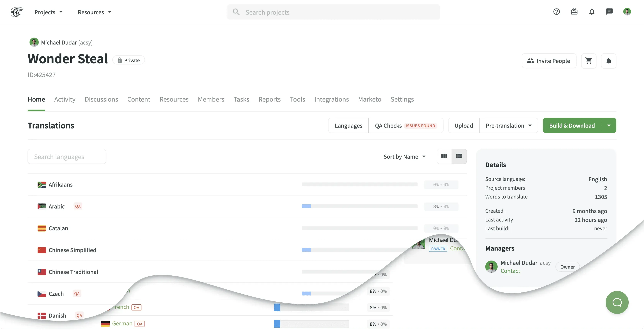Toggle project notifications with the bell beside the cart
This screenshot has width=644, height=330.
(609, 61)
